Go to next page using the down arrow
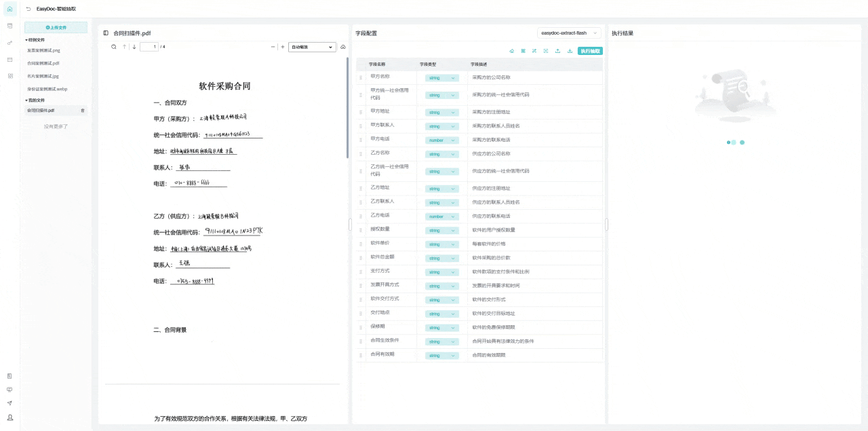Viewport: 868px width, 431px height. click(134, 47)
